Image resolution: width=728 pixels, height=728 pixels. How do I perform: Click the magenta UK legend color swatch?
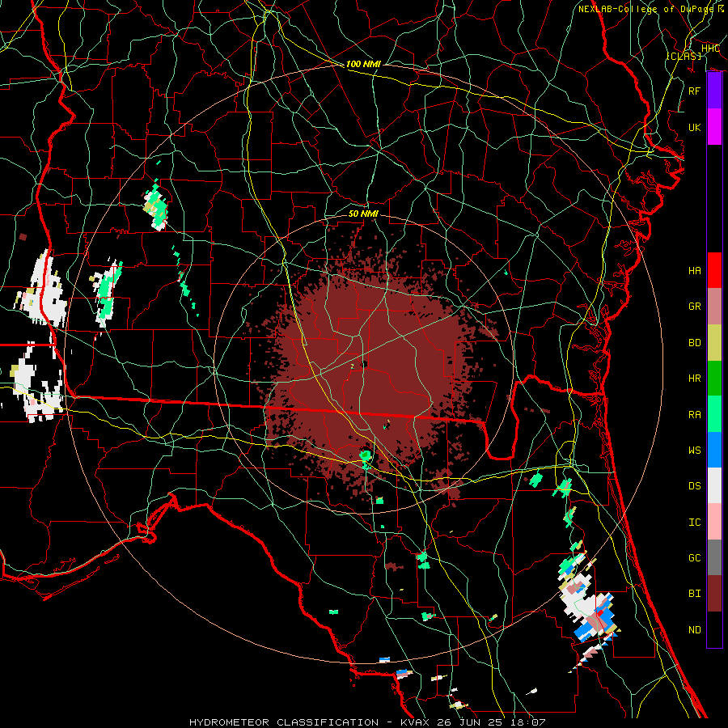[x=714, y=127]
